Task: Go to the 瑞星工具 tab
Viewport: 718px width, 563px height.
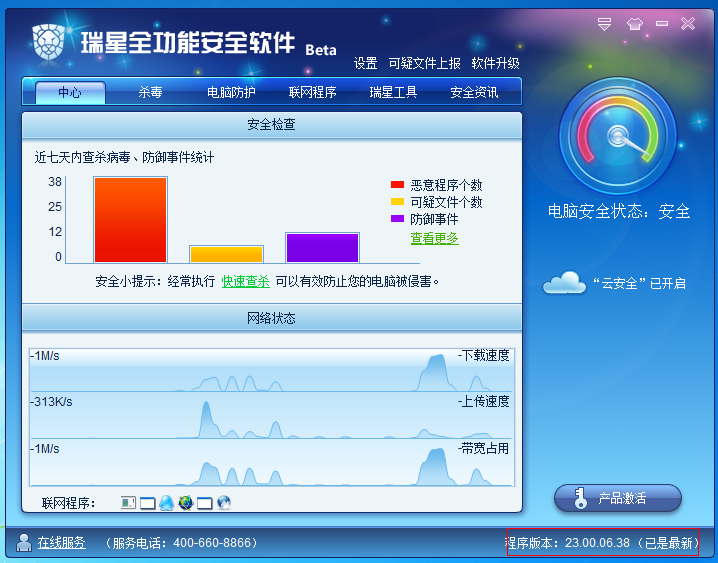Action: pos(393,92)
